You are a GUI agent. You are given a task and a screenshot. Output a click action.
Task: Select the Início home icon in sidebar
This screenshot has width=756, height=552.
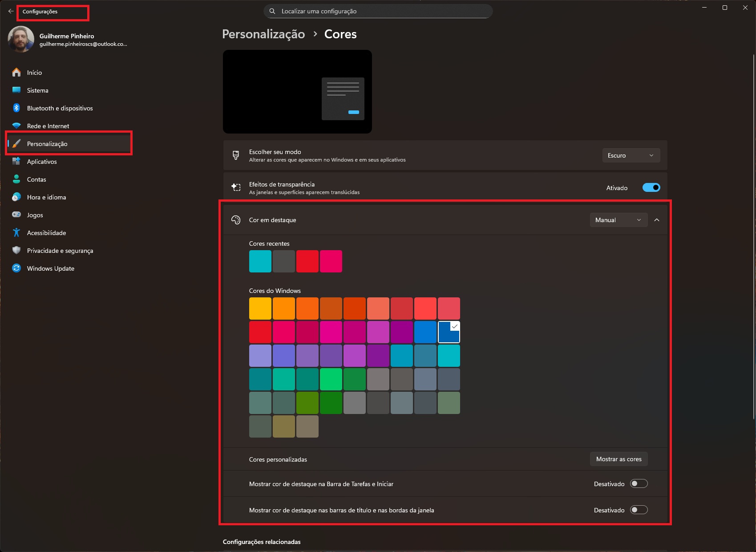click(x=16, y=72)
